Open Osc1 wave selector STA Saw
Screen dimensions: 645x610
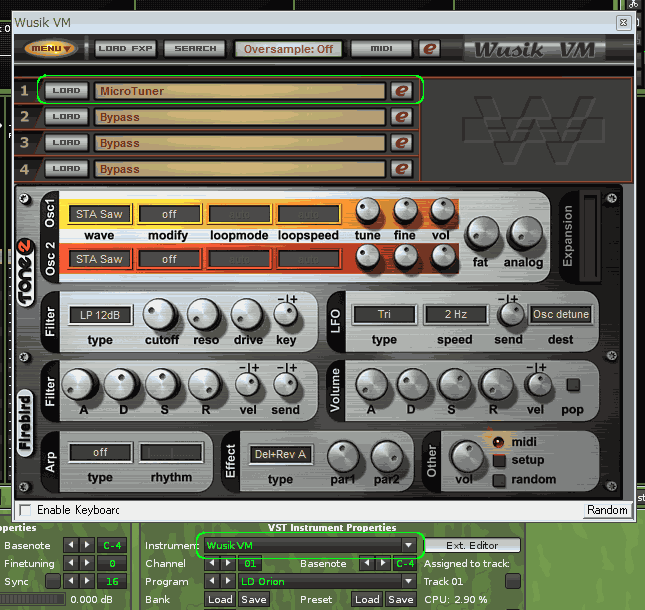click(100, 214)
